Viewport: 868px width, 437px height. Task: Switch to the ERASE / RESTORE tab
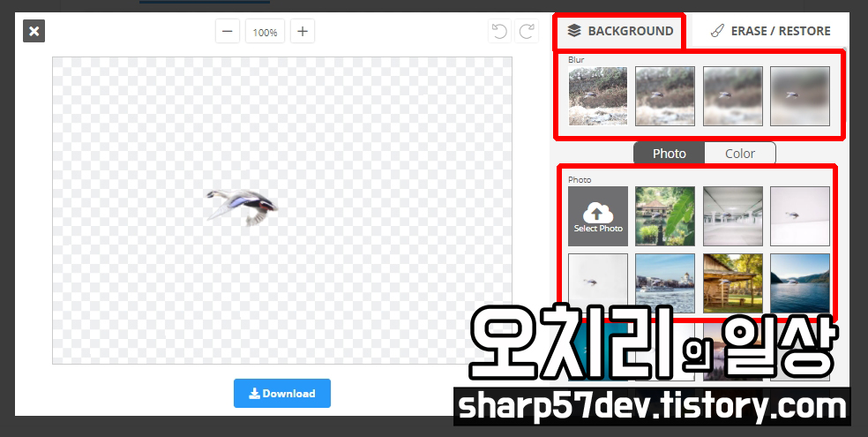click(x=770, y=31)
